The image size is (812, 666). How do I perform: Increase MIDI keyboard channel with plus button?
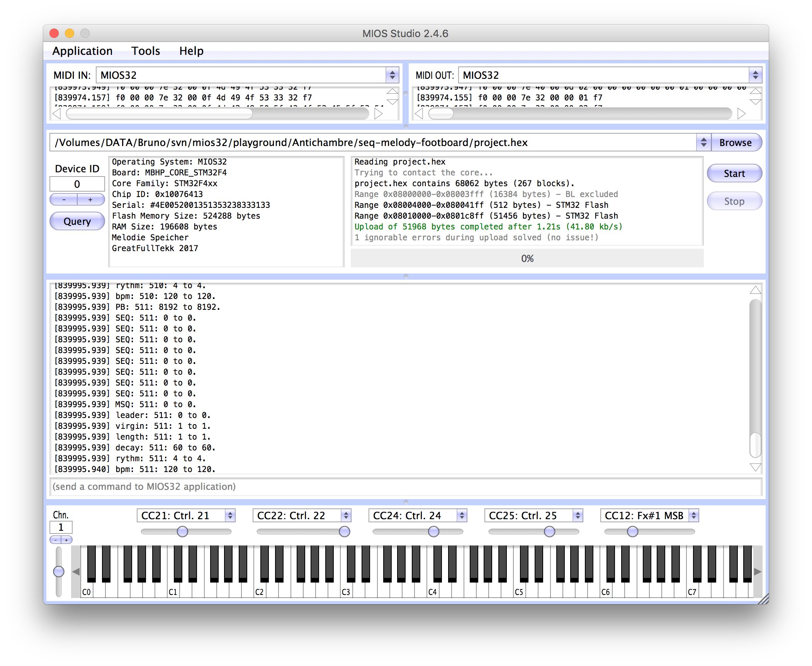[66, 540]
